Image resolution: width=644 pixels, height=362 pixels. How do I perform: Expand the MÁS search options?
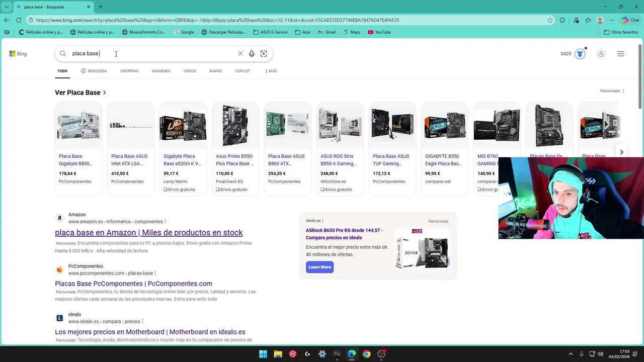click(x=271, y=71)
